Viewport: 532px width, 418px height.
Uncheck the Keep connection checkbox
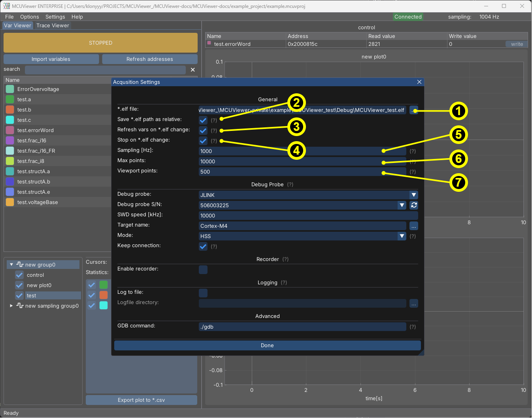203,246
